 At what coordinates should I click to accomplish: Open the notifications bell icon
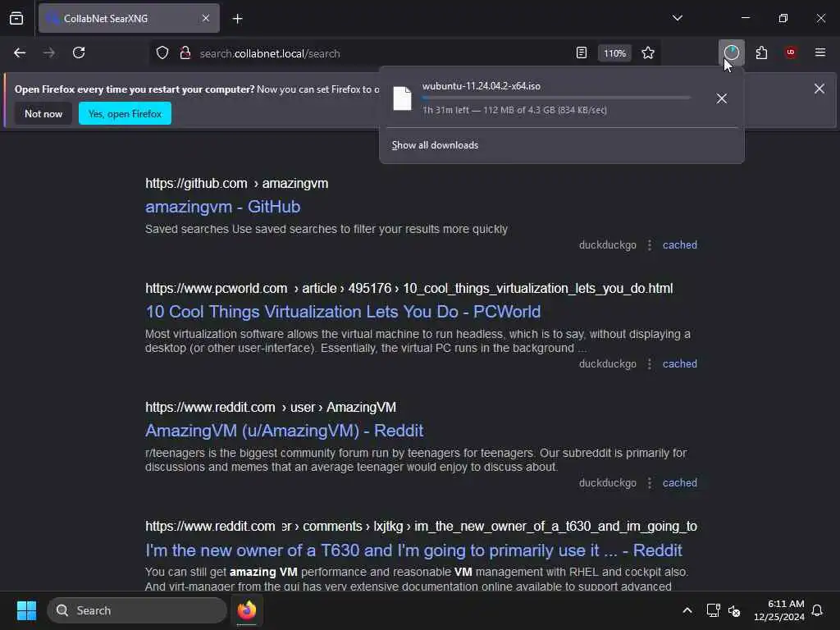point(818,610)
